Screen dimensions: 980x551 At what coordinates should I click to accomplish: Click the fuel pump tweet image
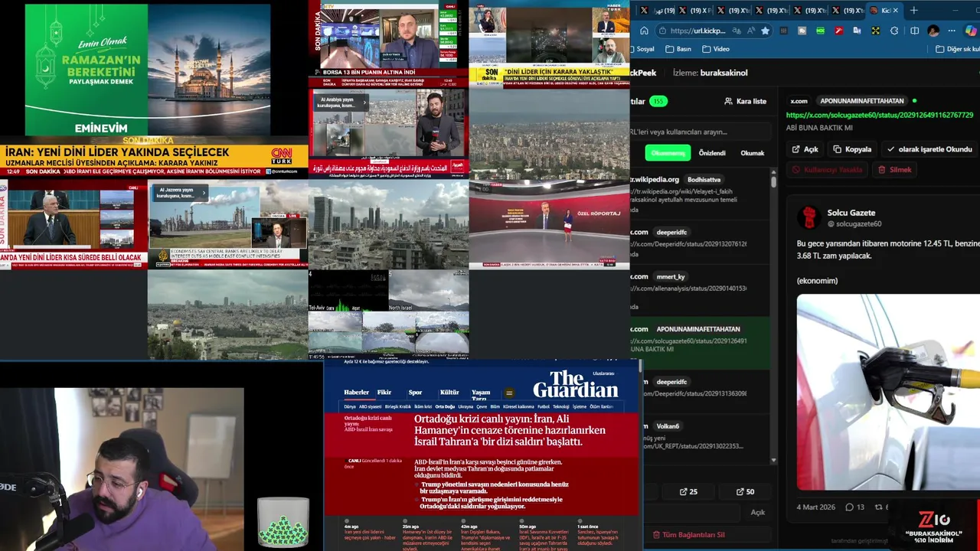(x=888, y=392)
